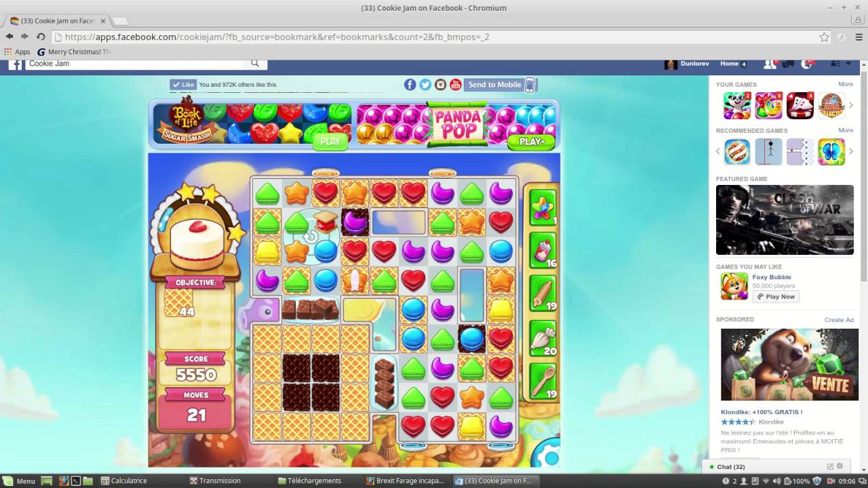Show next Recommended Games
Viewport: 868px width, 488px height.
point(851,152)
